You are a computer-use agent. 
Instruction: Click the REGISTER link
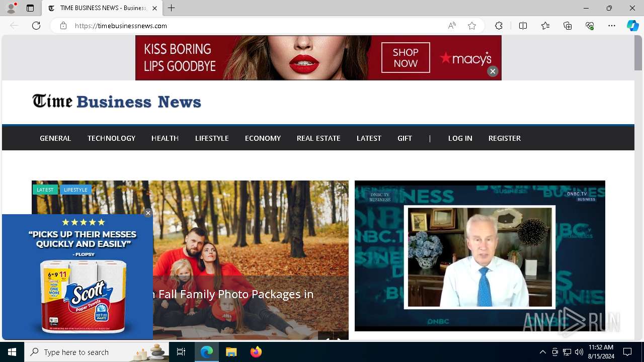pyautogui.click(x=505, y=138)
